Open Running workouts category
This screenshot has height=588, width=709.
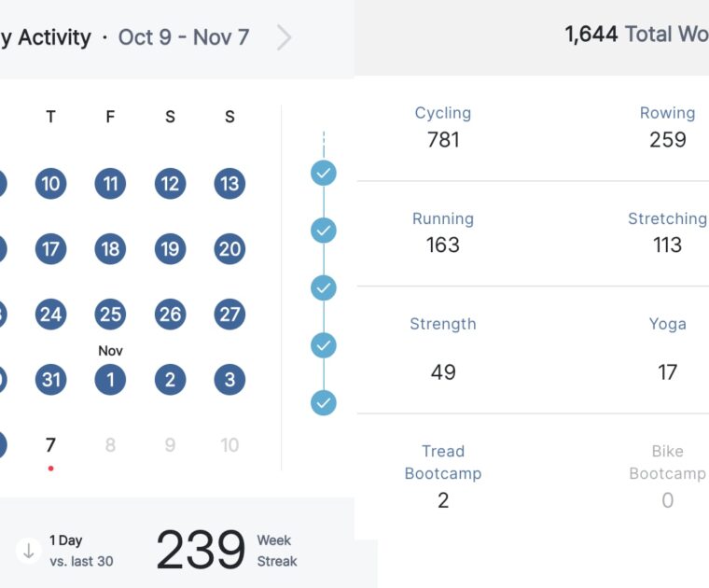443,232
